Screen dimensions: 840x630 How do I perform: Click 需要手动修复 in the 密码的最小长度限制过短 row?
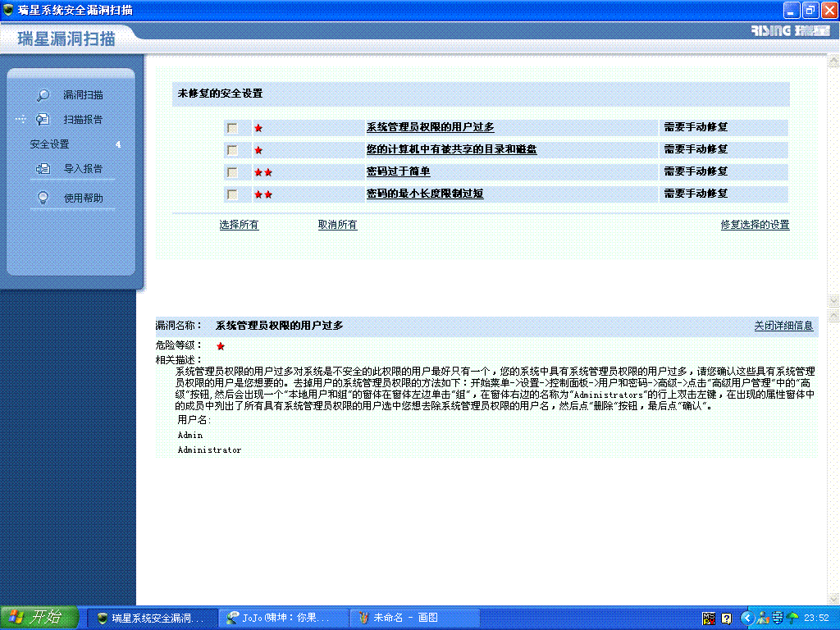696,194
